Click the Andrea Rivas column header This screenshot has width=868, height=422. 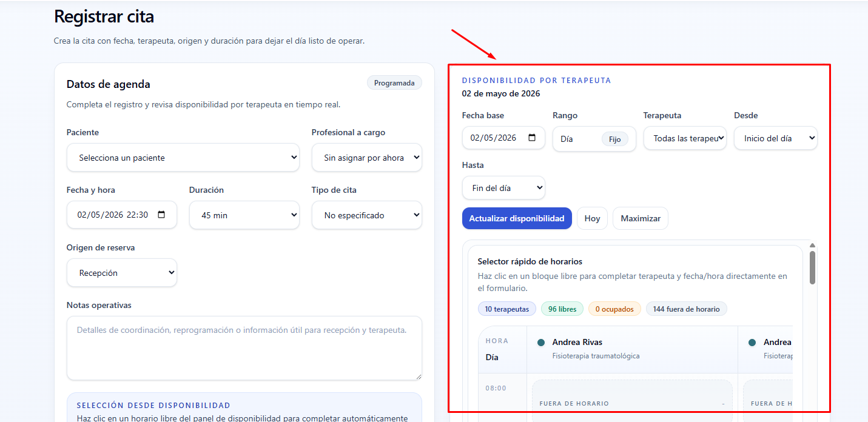pos(632,349)
